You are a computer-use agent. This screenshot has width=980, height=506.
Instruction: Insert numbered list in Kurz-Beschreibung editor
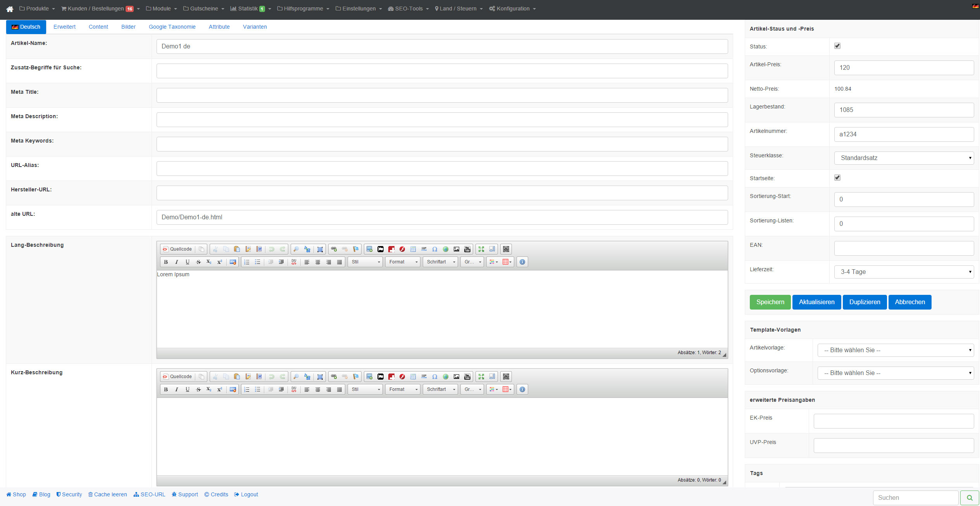tap(247, 389)
